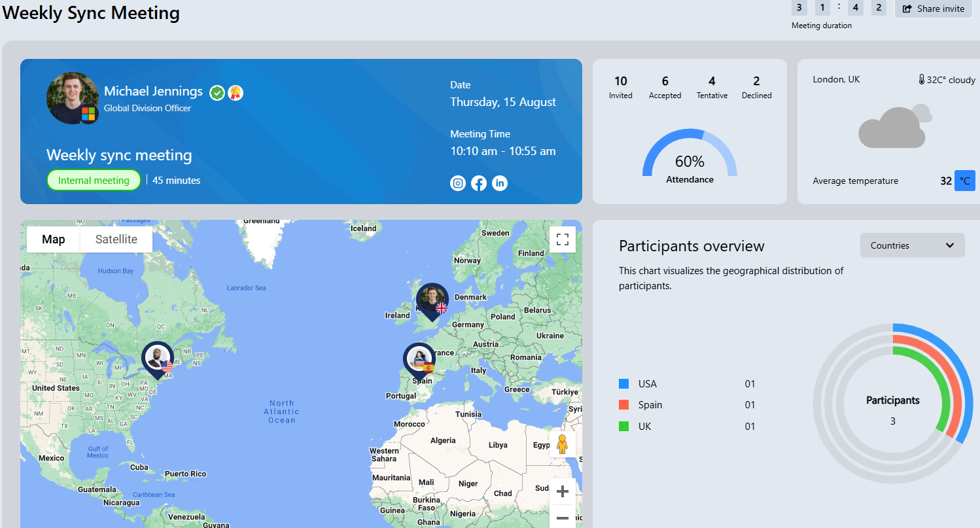Click the Street View pegman icon

point(562,445)
